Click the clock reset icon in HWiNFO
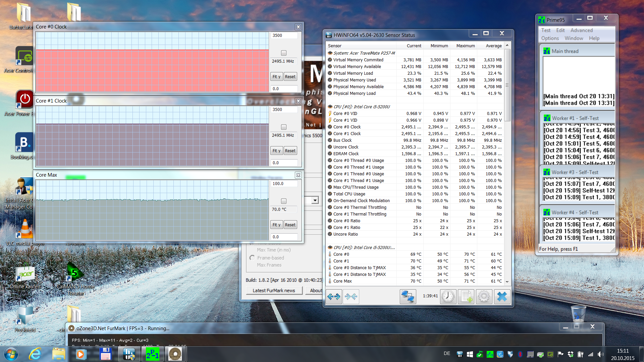Image resolution: width=644 pixels, height=362 pixels. click(x=448, y=297)
